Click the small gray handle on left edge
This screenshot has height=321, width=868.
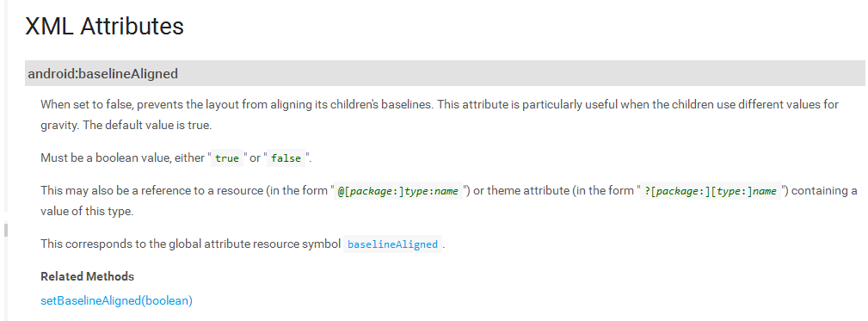coord(5,230)
